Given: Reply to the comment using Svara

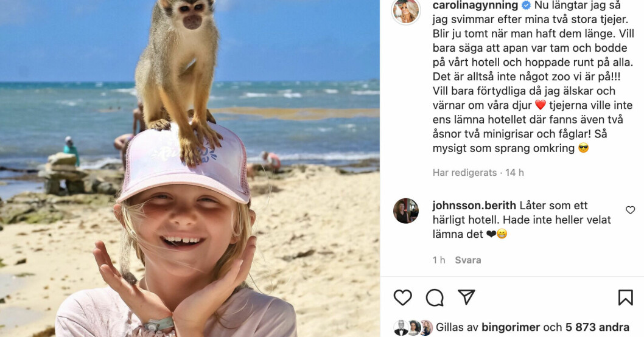Looking at the screenshot, I should point(468,260).
